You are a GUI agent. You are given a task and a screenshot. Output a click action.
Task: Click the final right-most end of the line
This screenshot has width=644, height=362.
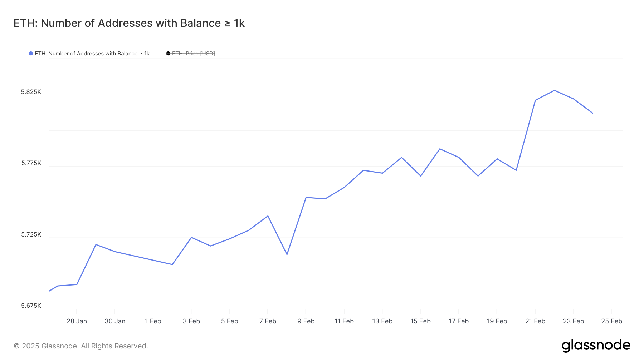pyautogui.click(x=592, y=113)
